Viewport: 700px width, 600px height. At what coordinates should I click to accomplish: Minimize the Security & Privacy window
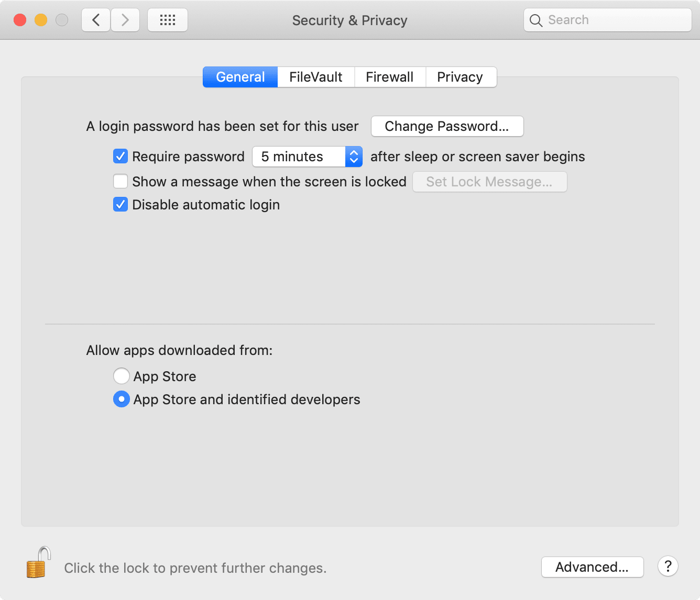(x=41, y=20)
